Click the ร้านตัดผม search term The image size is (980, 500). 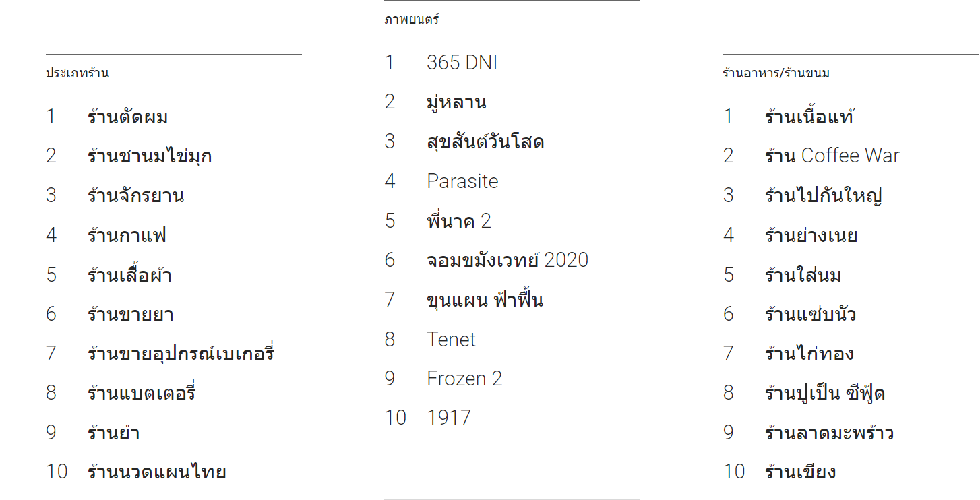(x=127, y=117)
